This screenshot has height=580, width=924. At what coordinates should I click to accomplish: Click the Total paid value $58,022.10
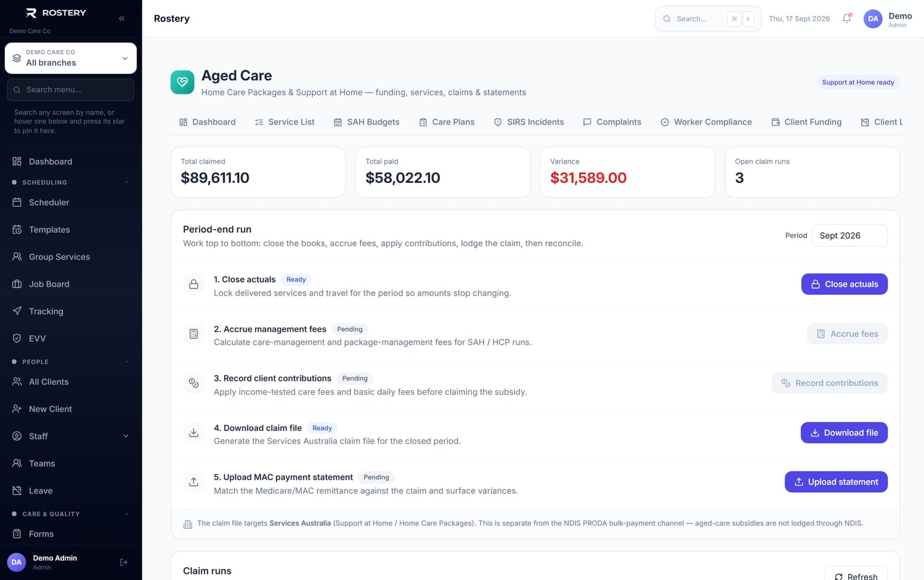click(x=403, y=178)
